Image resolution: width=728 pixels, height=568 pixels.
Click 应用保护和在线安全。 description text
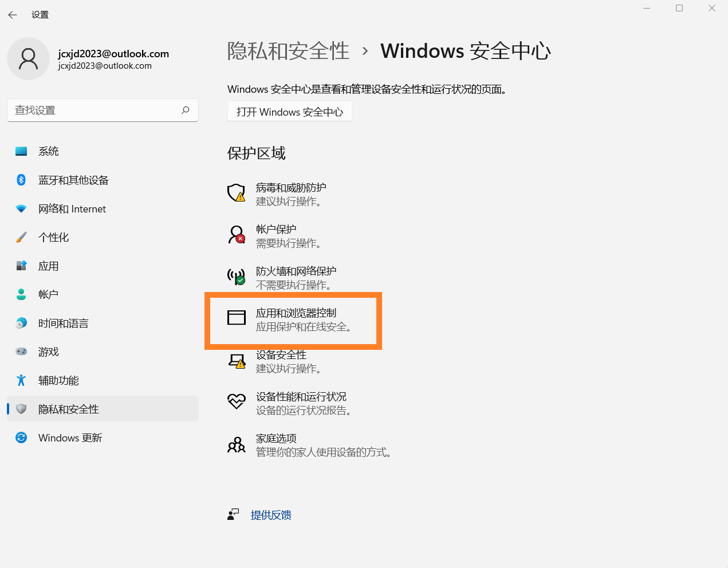(x=304, y=327)
